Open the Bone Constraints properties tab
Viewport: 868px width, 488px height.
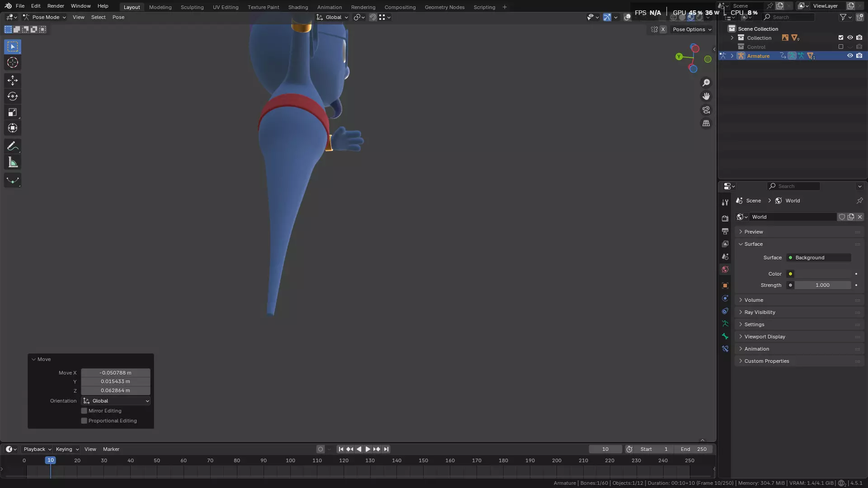tap(725, 349)
